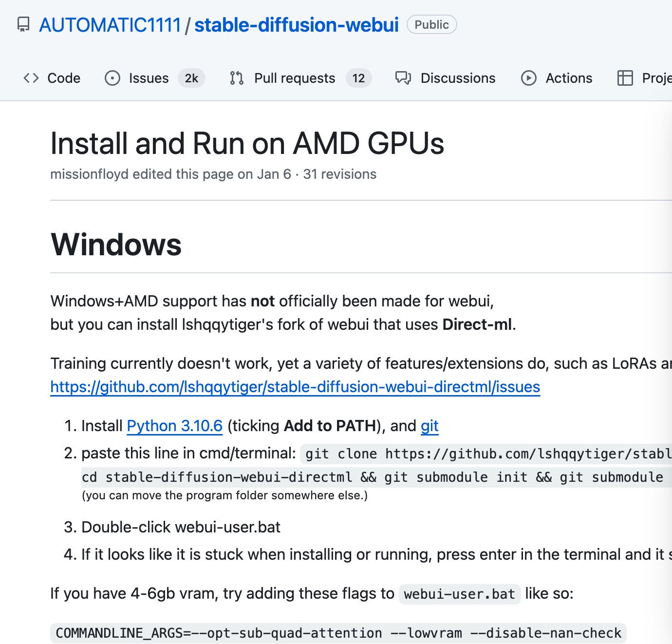The width and height of the screenshot is (672, 644).
Task: Click the Code angle-brackets icon
Action: (31, 78)
